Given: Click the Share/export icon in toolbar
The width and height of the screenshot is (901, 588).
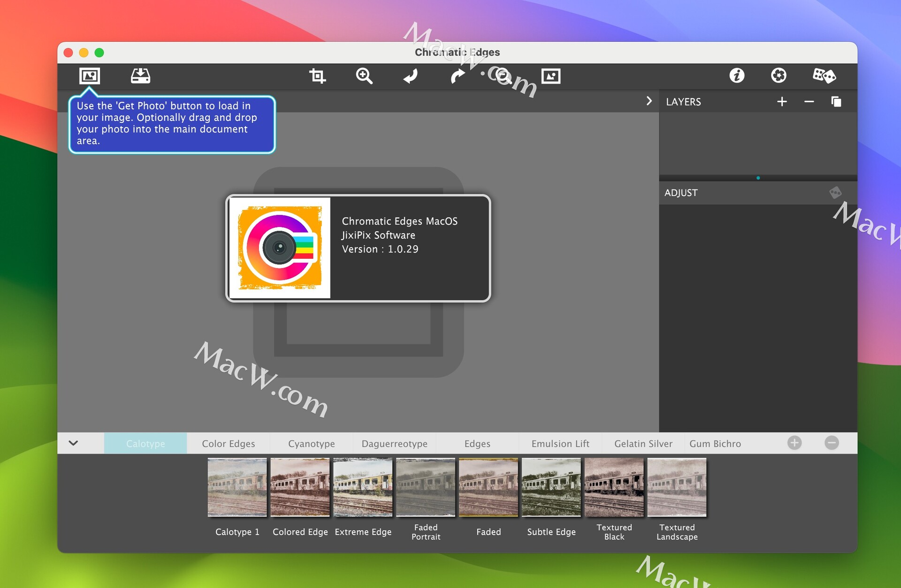Looking at the screenshot, I should [x=140, y=75].
